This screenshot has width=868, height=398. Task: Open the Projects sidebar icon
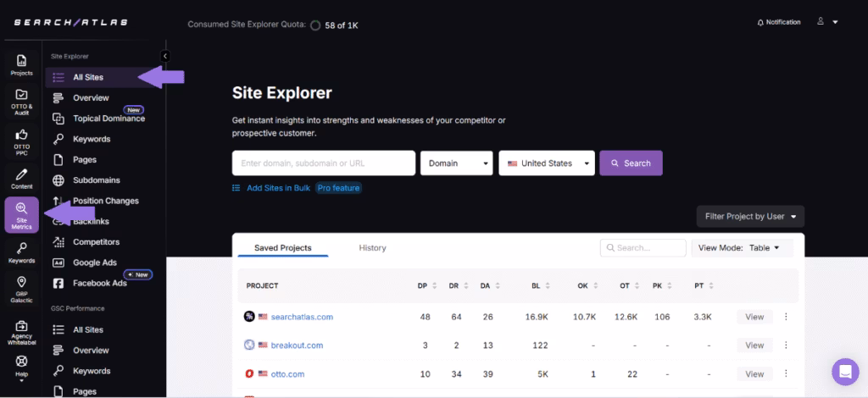click(21, 64)
